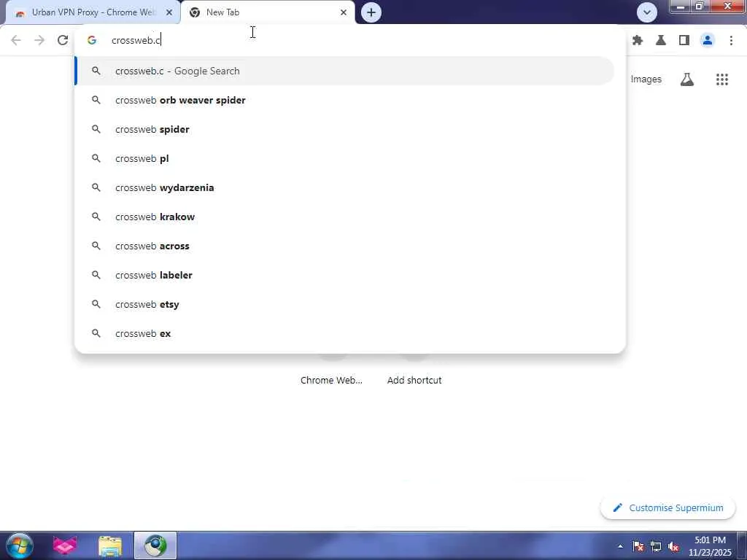Switch to Urban VPN Proxy tab
The height and width of the screenshot is (560, 747).
(x=93, y=12)
